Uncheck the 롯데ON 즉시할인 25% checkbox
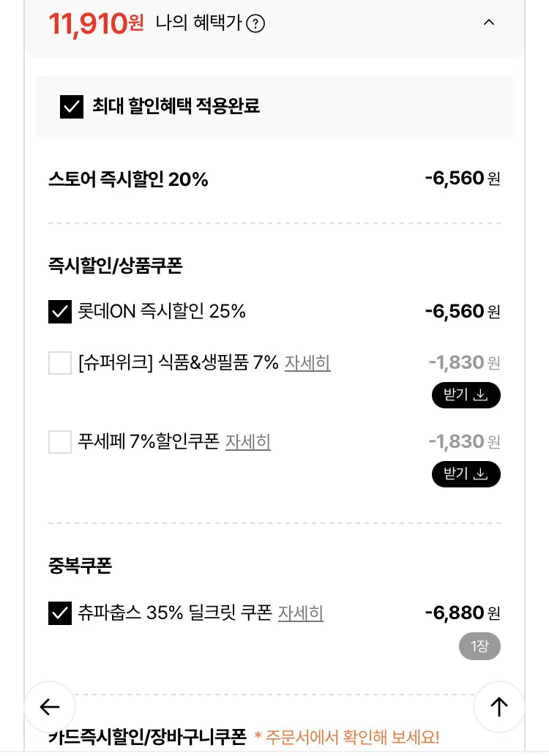Viewport: 549px width, 756px height. click(59, 311)
